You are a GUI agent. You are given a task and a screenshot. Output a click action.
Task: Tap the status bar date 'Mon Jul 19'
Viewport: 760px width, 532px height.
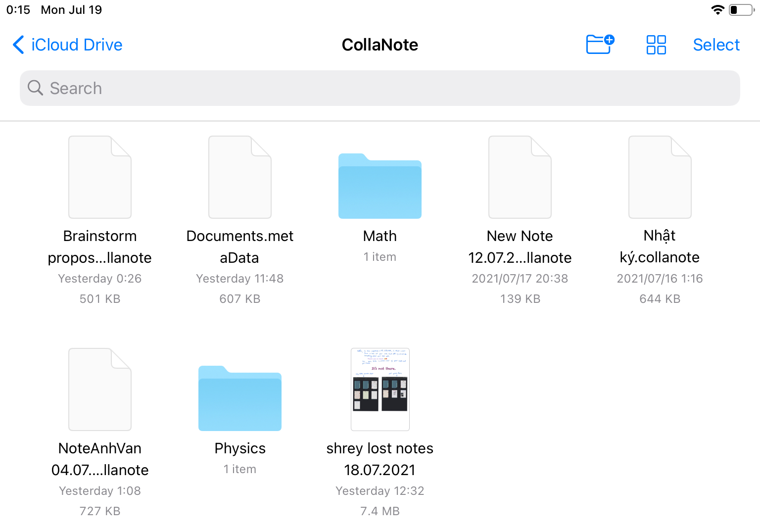(x=72, y=10)
